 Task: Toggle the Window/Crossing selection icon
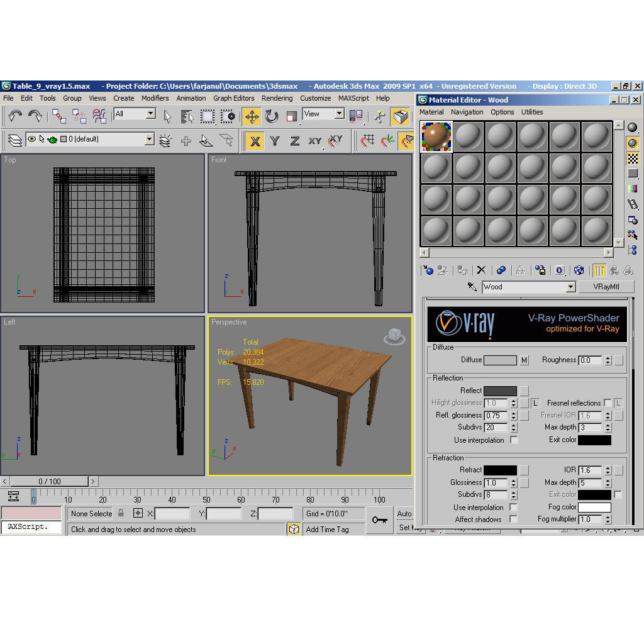coord(228,116)
